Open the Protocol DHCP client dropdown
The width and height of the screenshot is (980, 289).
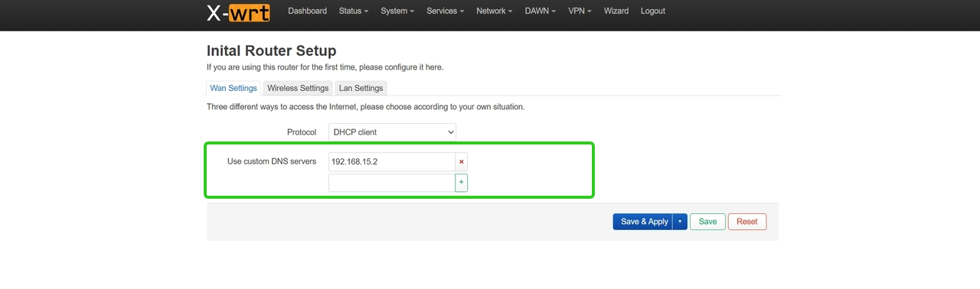pyautogui.click(x=392, y=132)
